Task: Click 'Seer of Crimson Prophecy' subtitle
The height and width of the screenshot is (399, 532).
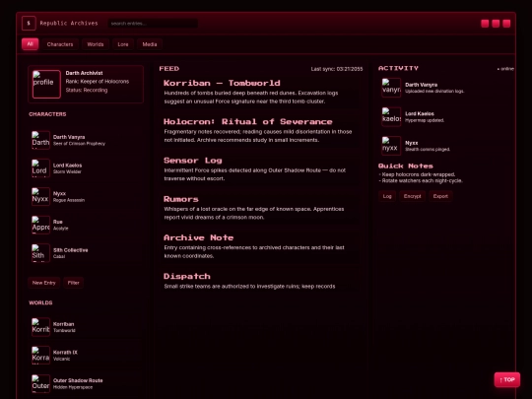Action: coord(79,144)
